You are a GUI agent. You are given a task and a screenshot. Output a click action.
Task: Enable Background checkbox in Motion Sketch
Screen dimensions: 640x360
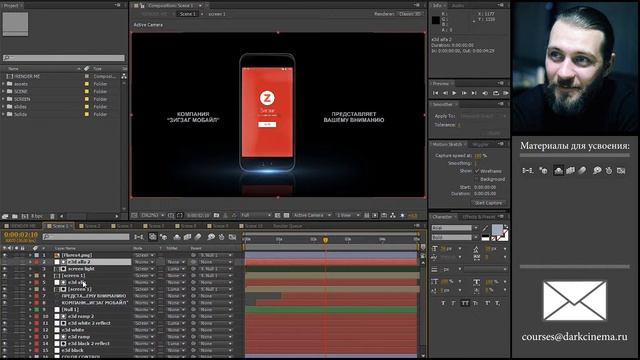click(x=477, y=179)
